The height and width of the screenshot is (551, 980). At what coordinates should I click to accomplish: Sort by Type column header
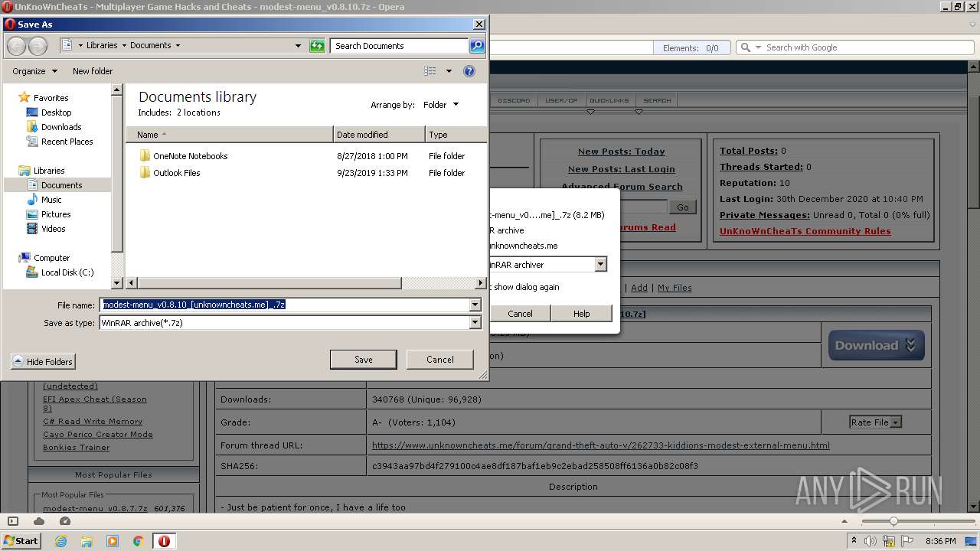pyautogui.click(x=456, y=135)
